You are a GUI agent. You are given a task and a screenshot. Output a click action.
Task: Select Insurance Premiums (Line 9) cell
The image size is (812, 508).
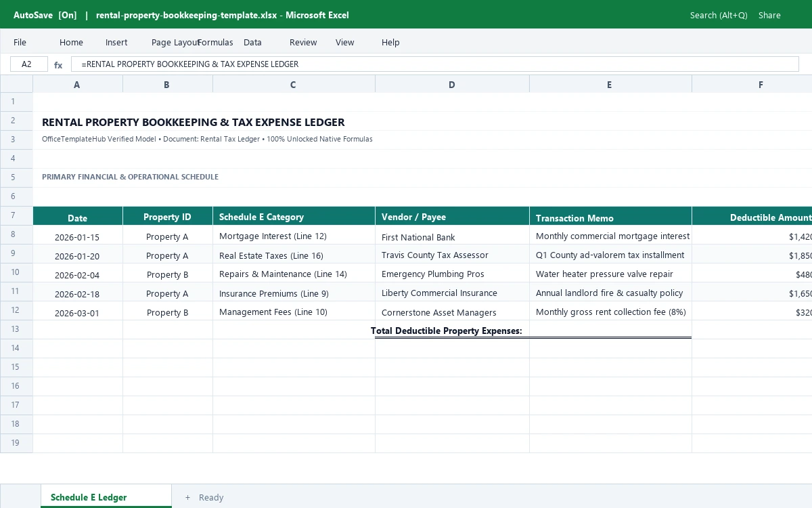(x=294, y=293)
